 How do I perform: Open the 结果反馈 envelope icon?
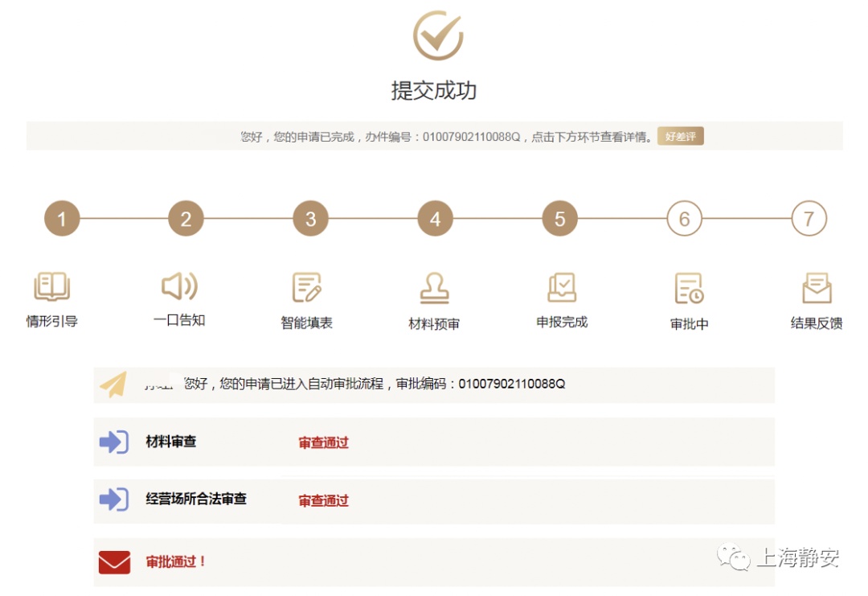click(x=817, y=288)
